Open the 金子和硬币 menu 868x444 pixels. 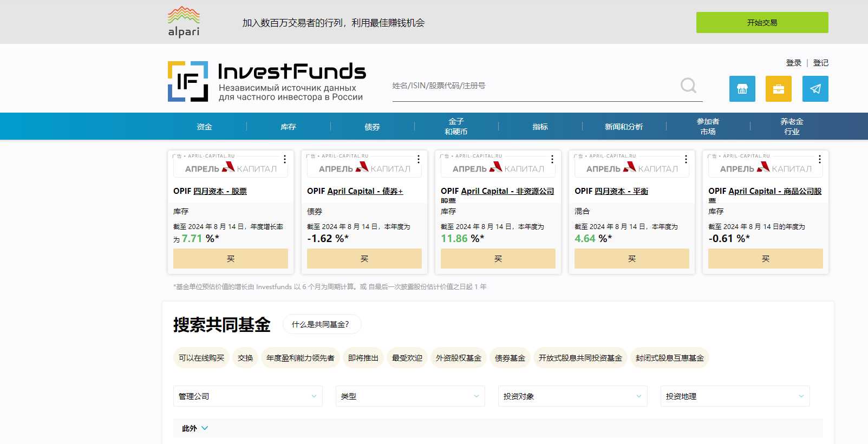456,127
